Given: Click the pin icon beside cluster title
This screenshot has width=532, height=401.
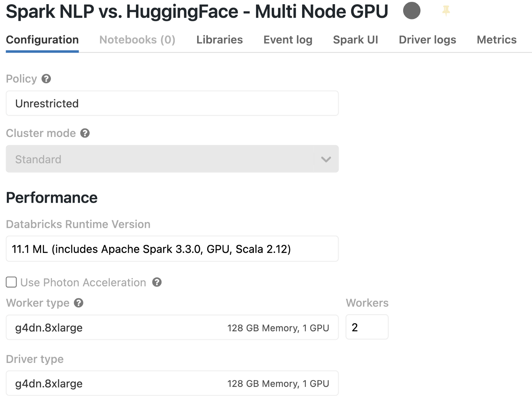Looking at the screenshot, I should click(x=446, y=11).
